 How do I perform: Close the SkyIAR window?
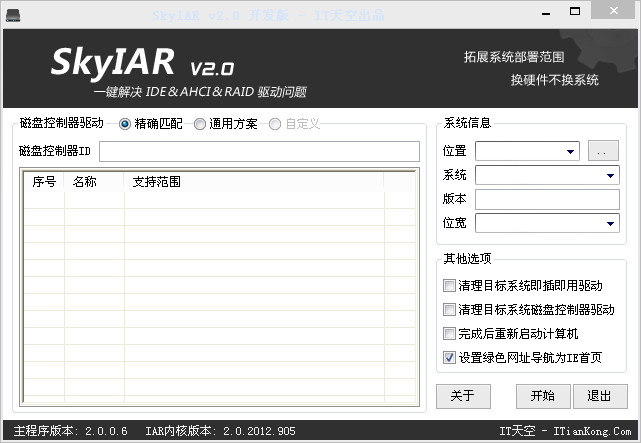coord(614,10)
